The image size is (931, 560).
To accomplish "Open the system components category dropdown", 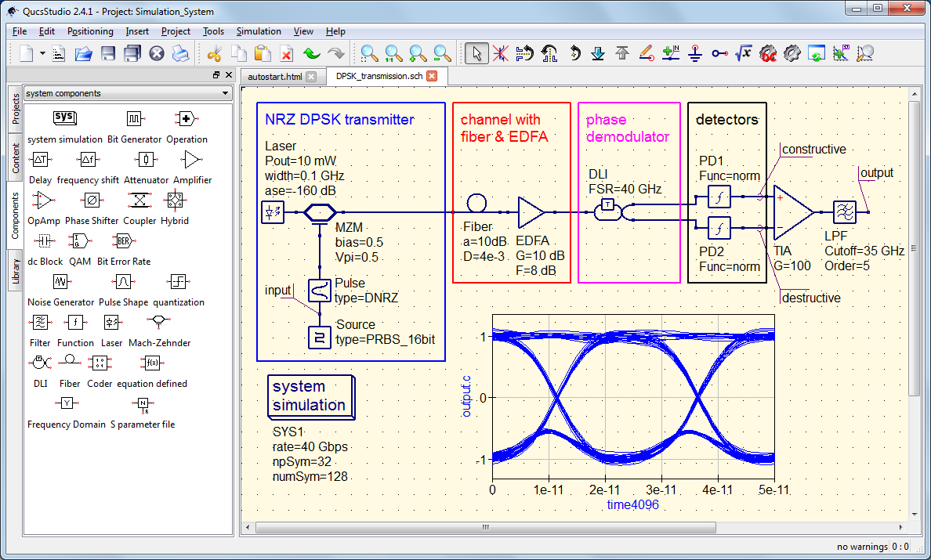I will click(127, 93).
